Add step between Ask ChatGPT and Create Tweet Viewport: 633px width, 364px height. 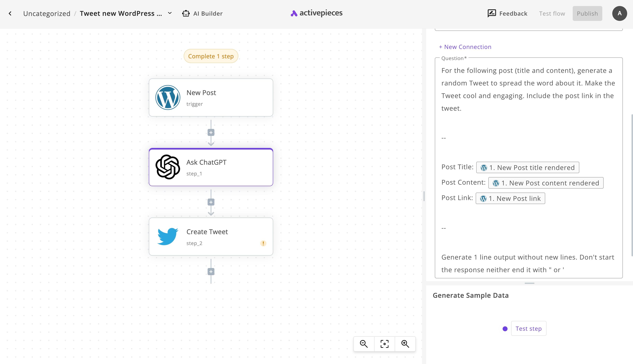click(x=211, y=202)
